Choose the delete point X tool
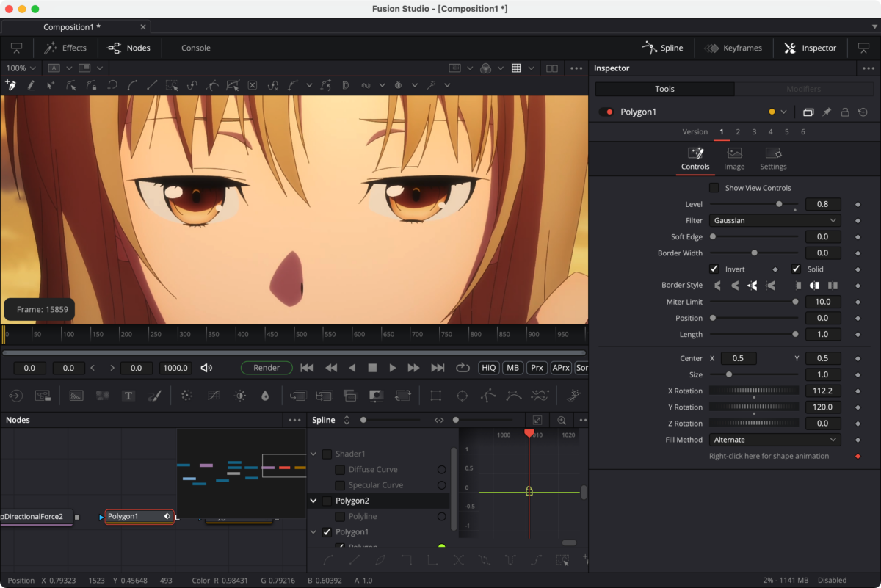This screenshot has width=881, height=588. pos(253,85)
